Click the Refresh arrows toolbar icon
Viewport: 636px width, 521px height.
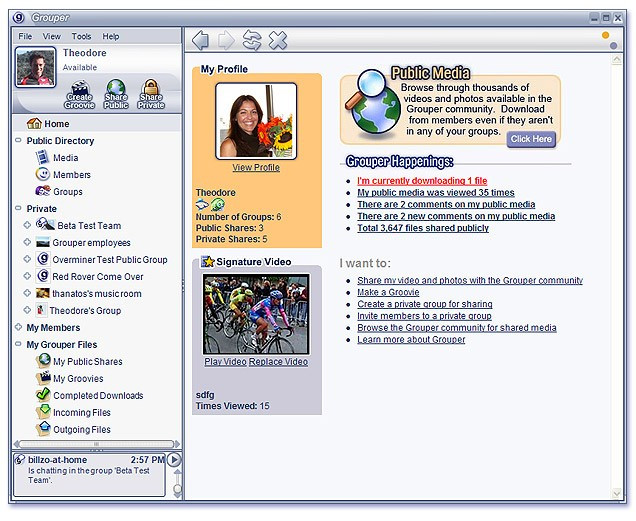pos(252,40)
